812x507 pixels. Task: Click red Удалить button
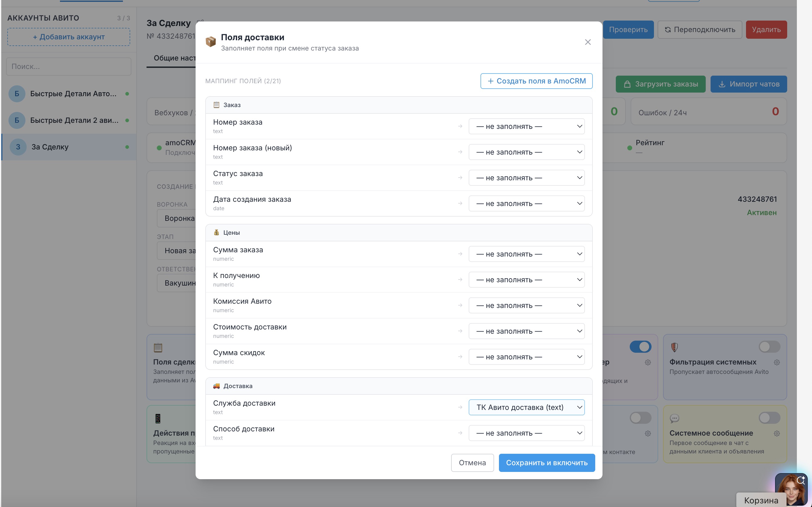click(766, 30)
